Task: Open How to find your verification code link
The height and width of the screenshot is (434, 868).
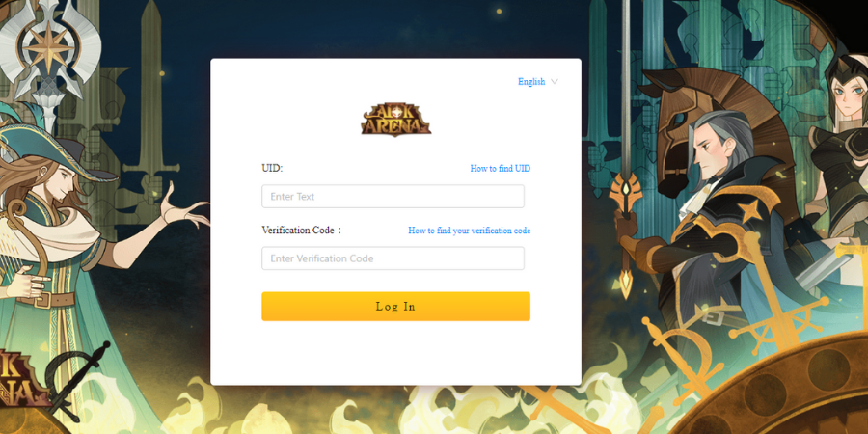Action: [469, 231]
